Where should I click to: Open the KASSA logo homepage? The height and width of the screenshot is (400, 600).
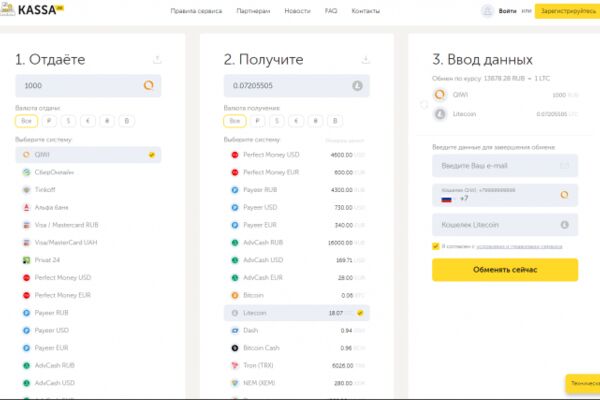tap(32, 9)
